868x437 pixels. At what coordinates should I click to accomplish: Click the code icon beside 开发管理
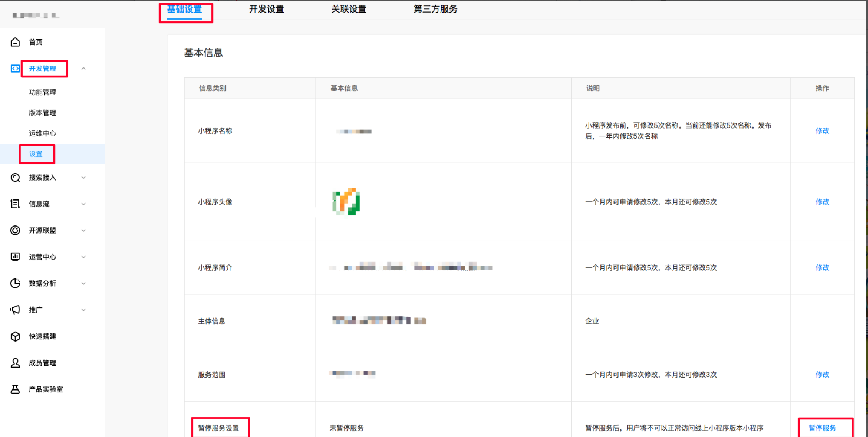[15, 68]
